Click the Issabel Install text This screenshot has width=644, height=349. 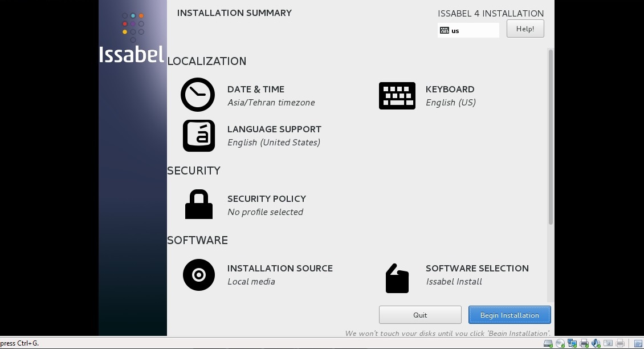pyautogui.click(x=454, y=282)
